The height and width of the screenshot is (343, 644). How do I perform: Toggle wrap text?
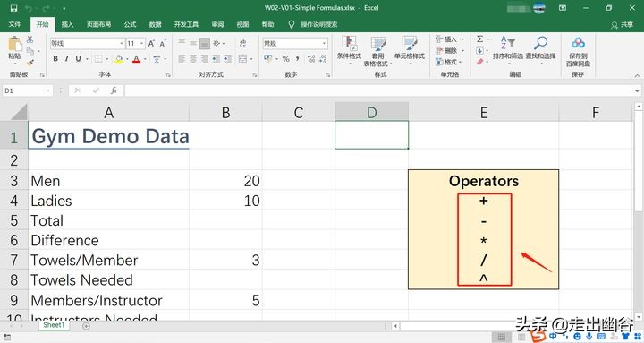pyautogui.click(x=242, y=43)
